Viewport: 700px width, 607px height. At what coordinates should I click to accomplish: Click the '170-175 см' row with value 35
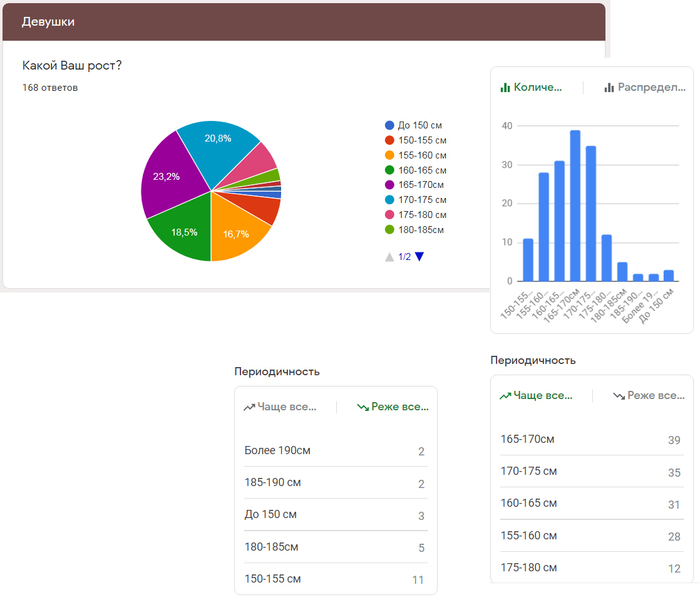(592, 472)
